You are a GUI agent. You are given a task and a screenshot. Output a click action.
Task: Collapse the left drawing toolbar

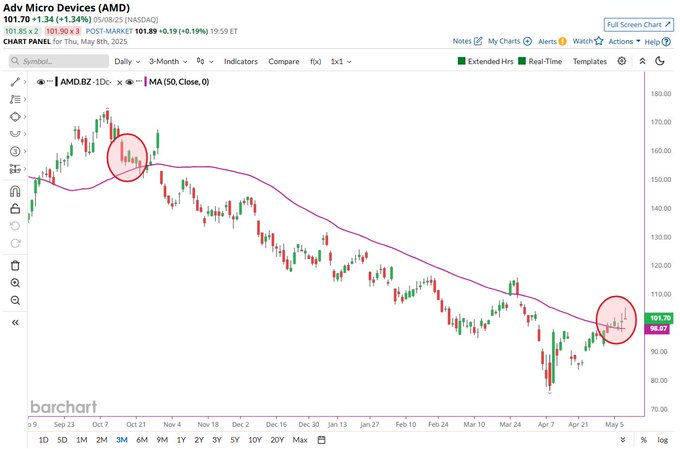pos(15,322)
